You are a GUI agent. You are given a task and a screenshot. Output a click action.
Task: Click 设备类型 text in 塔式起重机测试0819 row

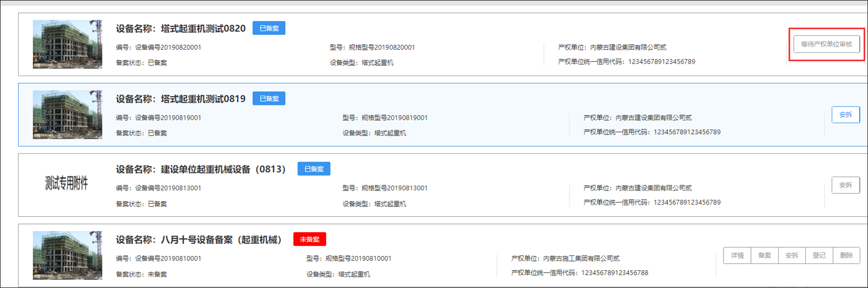pyautogui.click(x=374, y=133)
